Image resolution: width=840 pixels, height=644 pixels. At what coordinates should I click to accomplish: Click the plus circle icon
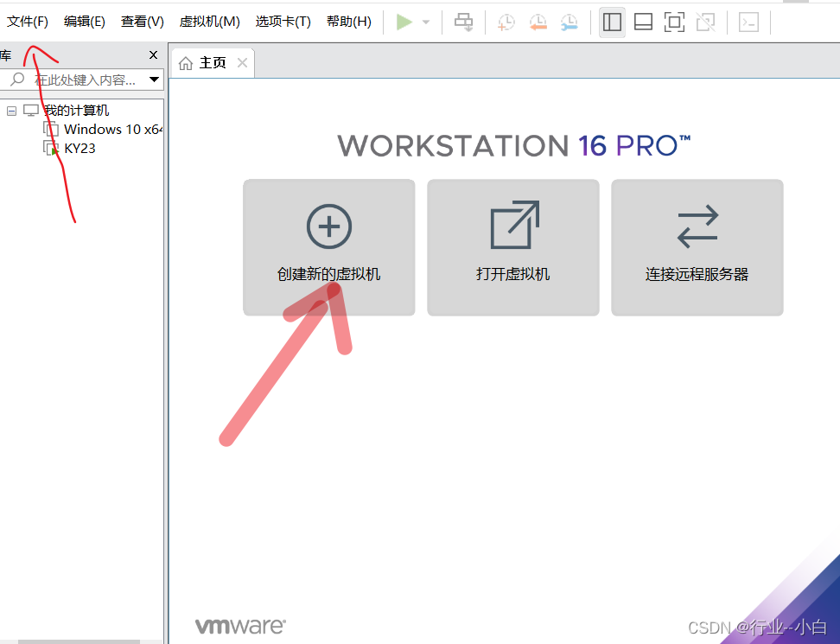(329, 226)
